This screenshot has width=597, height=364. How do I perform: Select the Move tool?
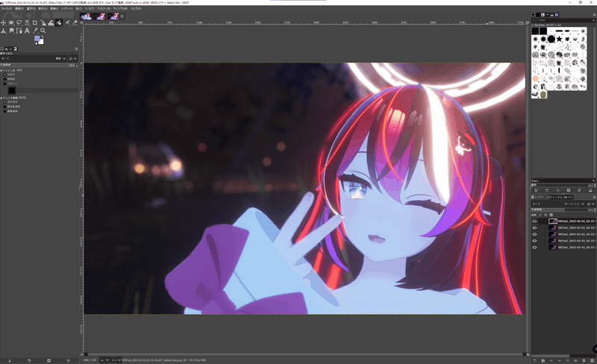click(x=4, y=23)
